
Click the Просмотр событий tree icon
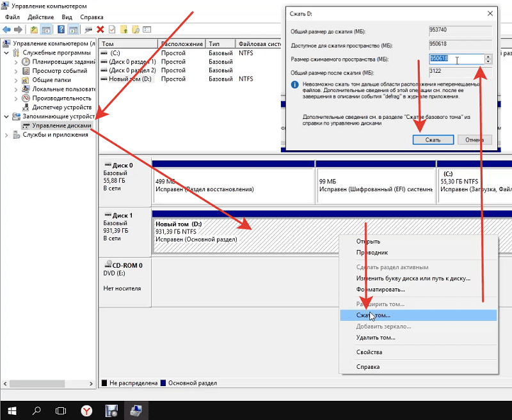click(x=26, y=71)
